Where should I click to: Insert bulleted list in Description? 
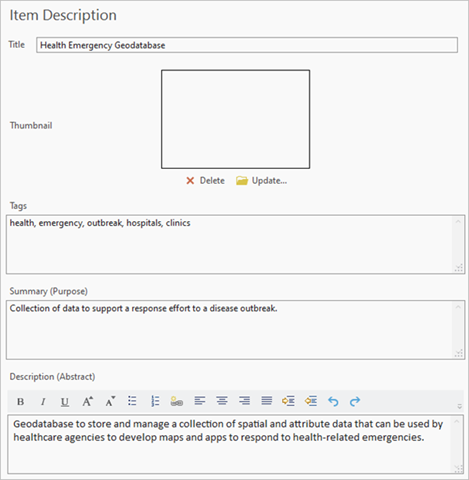[132, 401]
